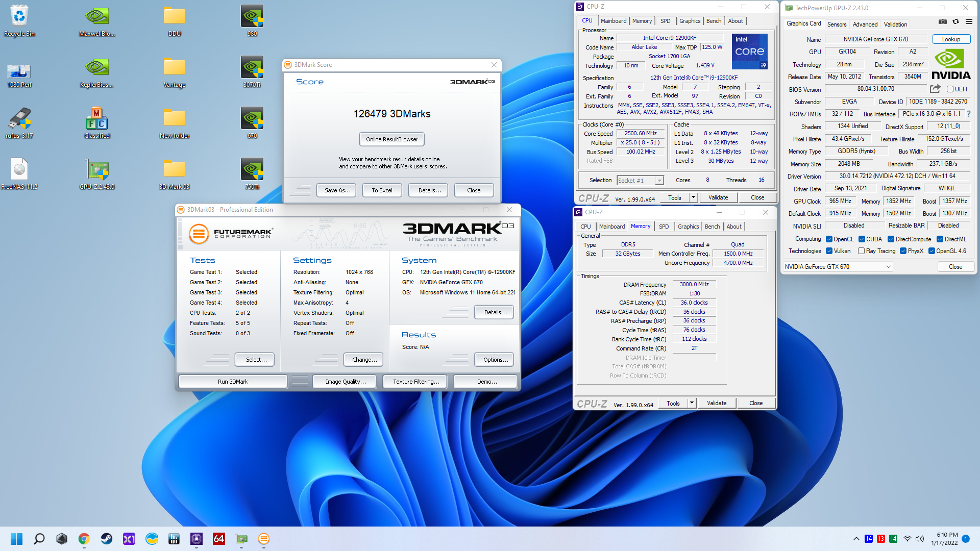Click the Change... settings button

point(363,360)
